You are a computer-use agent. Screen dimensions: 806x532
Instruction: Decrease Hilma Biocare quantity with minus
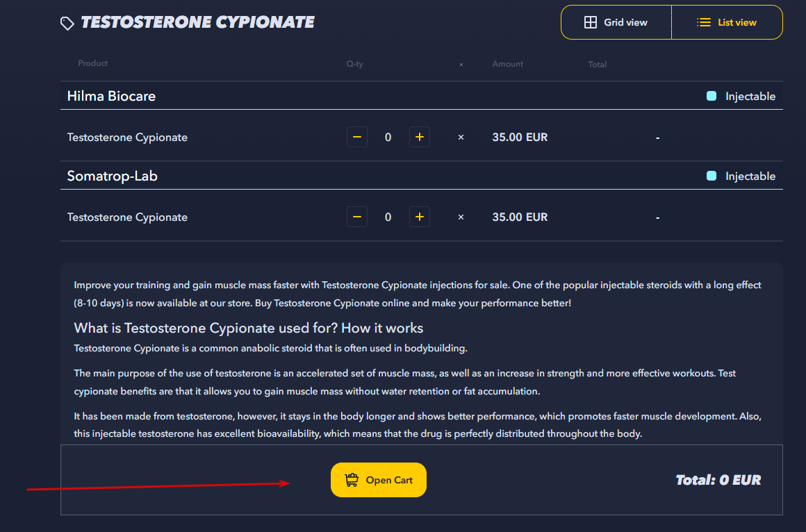[357, 137]
